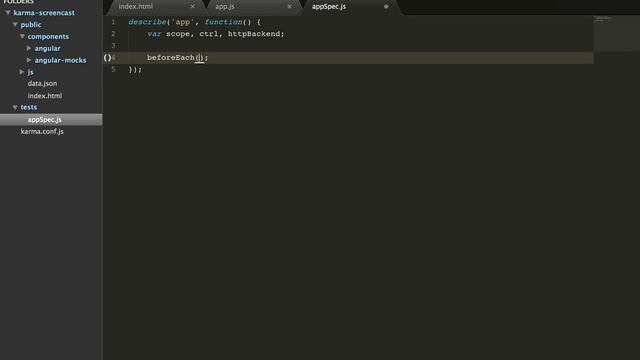Select the angular folder label
This screenshot has height=360, width=640.
(47, 48)
